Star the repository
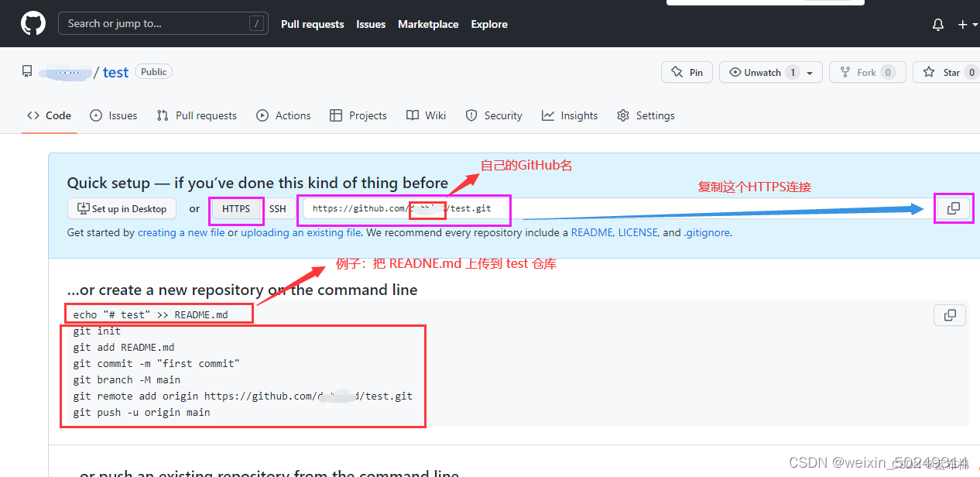The height and width of the screenshot is (477, 980). [946, 72]
